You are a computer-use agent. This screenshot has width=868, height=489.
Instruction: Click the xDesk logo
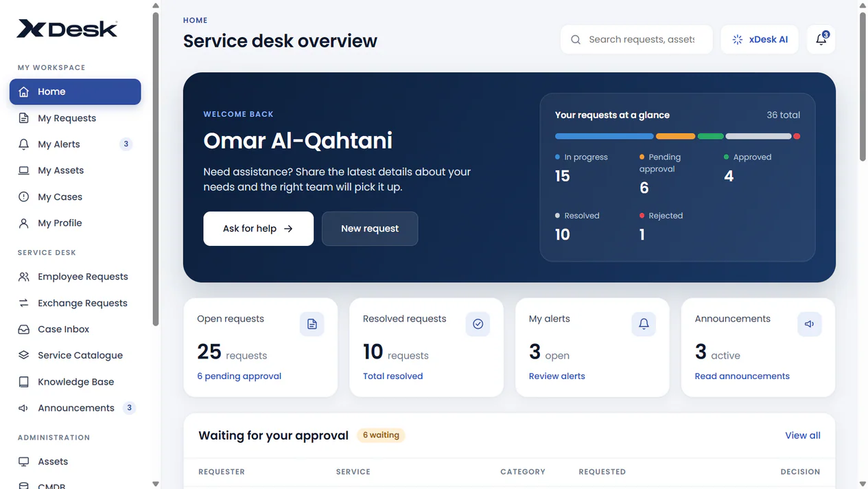coord(67,28)
